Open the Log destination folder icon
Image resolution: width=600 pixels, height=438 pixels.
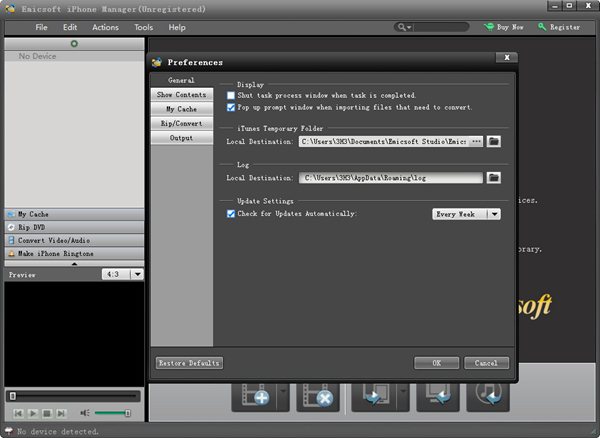(x=494, y=177)
